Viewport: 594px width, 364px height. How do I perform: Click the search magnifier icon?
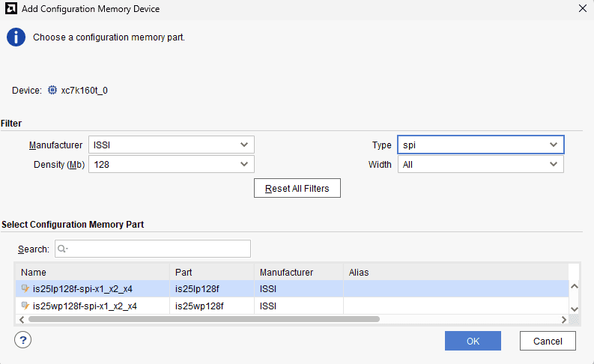[62, 249]
